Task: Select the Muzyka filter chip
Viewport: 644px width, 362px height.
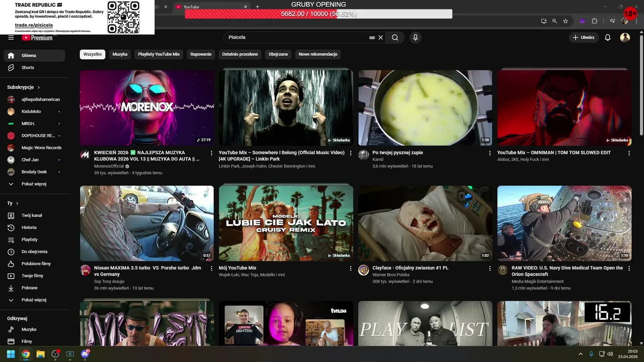Action: (120, 54)
